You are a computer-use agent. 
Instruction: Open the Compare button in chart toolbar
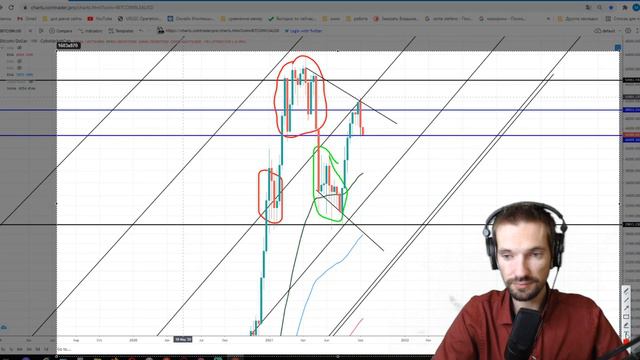pos(61,31)
